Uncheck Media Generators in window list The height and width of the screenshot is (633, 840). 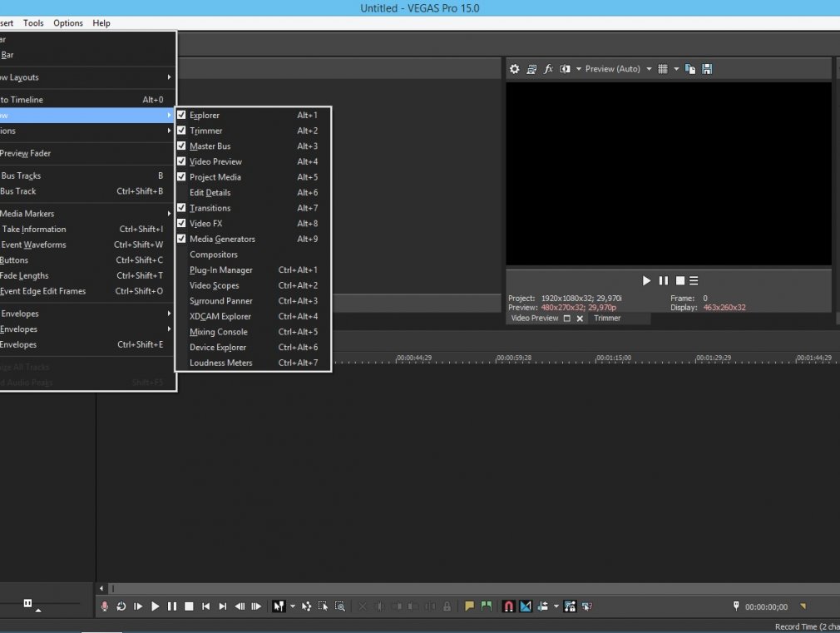pos(181,239)
